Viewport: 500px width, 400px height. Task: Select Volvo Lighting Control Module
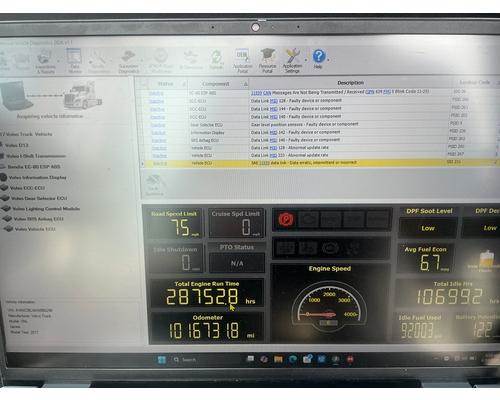45,209
